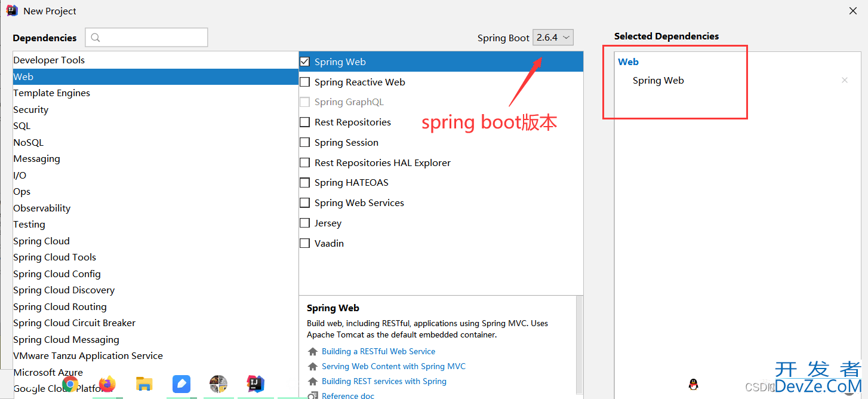The image size is (868, 399).
Task: Open the Spring Boot version dropdown
Action: tap(553, 37)
